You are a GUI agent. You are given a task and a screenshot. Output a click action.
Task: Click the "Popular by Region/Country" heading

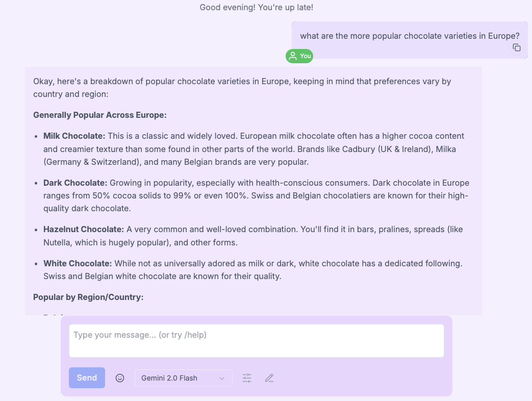[x=88, y=297]
